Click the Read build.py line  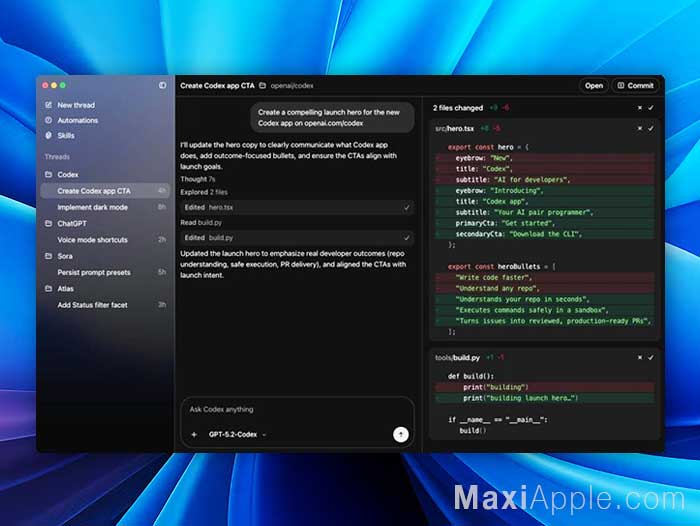(201, 222)
